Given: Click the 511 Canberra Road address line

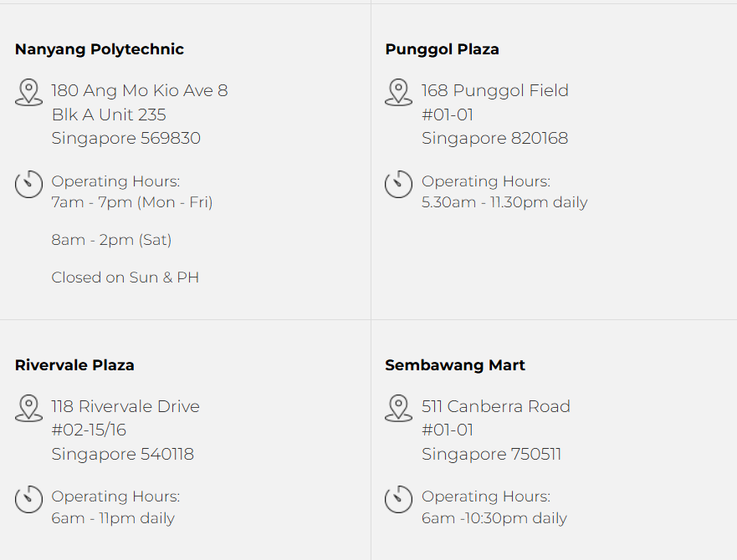Looking at the screenshot, I should point(496,406).
